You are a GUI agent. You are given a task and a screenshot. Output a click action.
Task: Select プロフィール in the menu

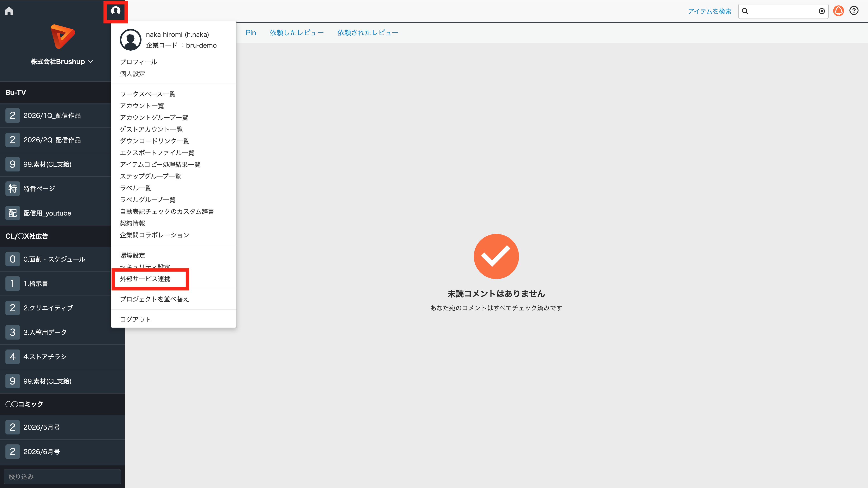(x=139, y=62)
